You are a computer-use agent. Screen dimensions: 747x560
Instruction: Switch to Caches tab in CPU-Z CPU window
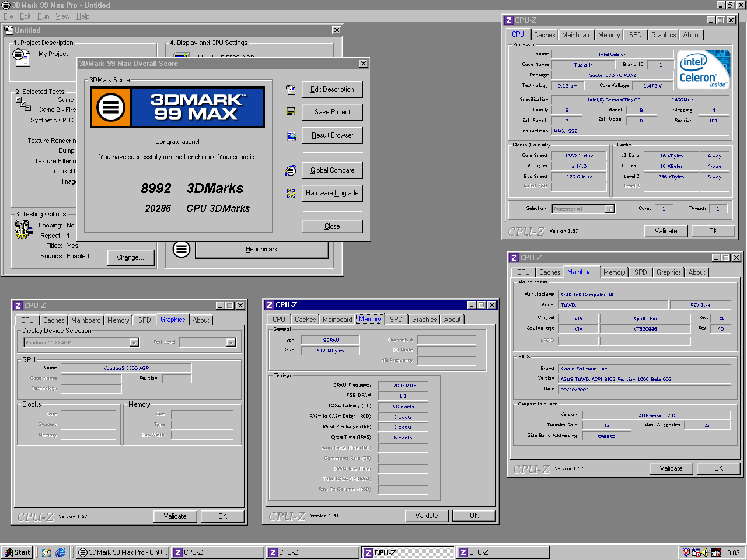tap(544, 35)
